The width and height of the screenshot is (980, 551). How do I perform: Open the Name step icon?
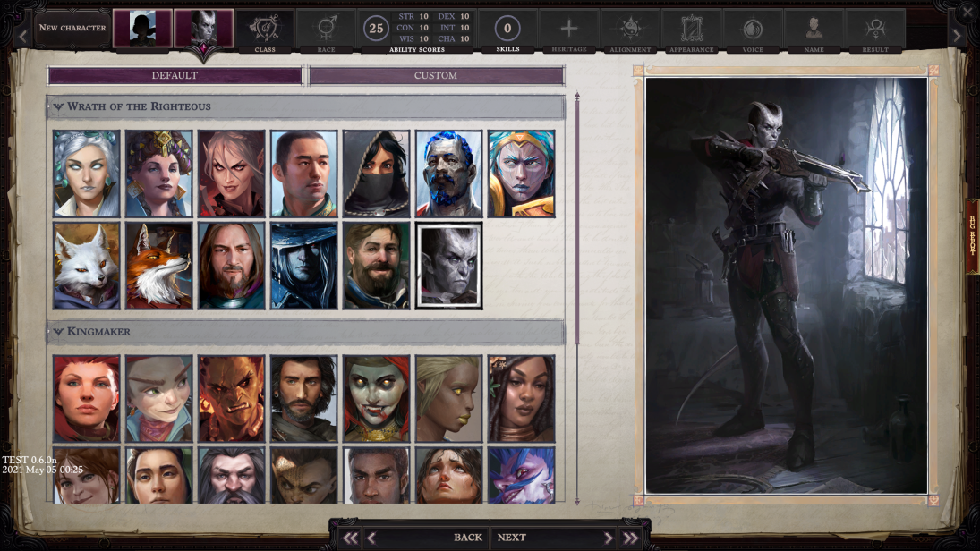814,30
